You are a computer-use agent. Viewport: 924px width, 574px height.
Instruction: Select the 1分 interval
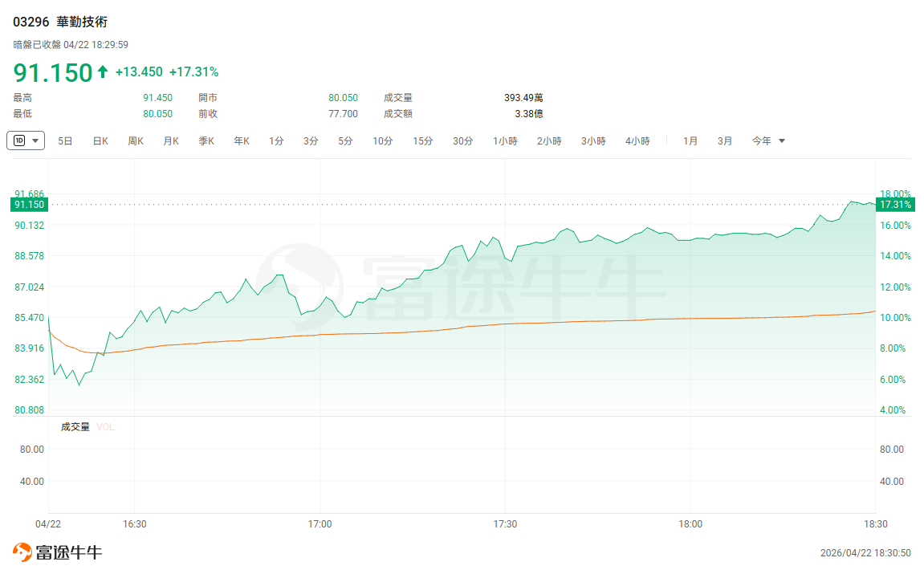click(x=276, y=140)
